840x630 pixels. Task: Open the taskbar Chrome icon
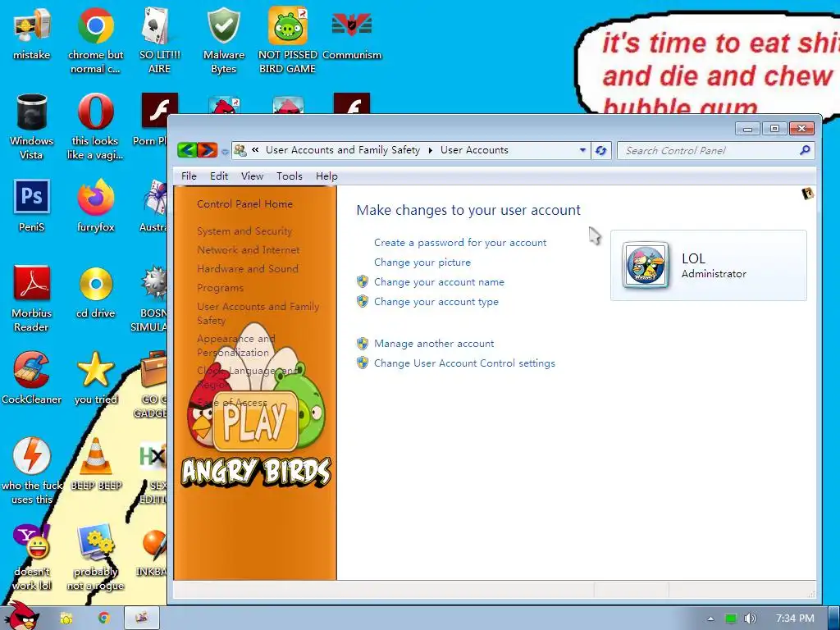(104, 618)
